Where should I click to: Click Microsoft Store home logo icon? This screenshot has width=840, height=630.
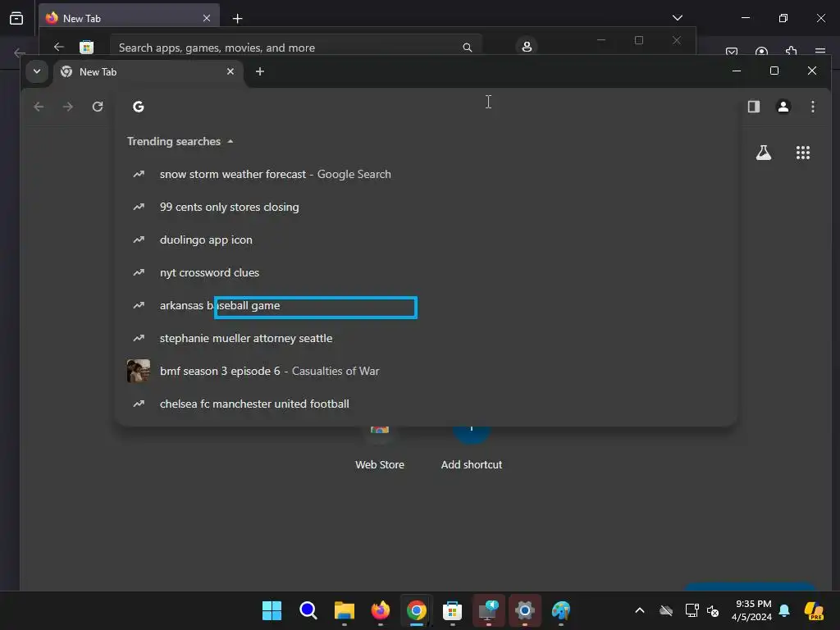point(86,47)
